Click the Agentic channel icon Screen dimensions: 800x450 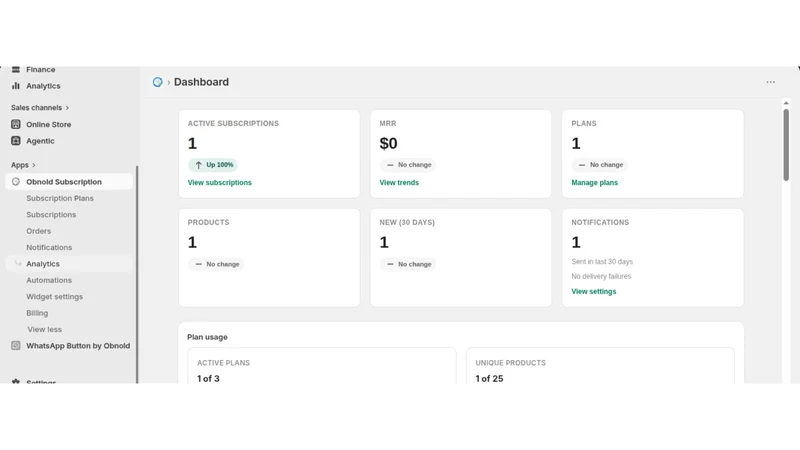(x=16, y=141)
